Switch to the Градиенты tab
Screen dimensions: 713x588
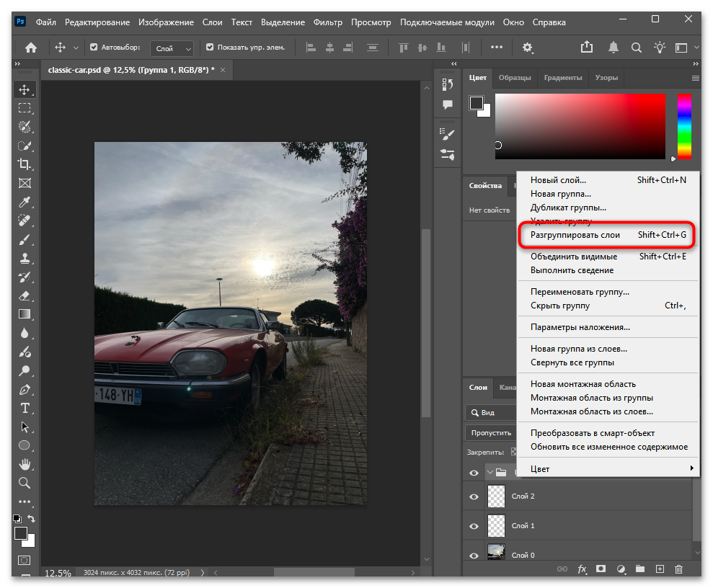(x=562, y=78)
